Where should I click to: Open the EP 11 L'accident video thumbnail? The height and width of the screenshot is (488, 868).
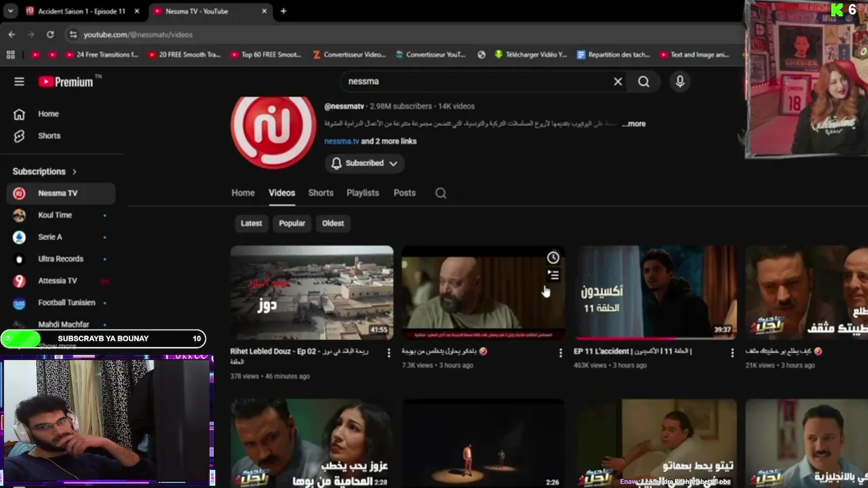click(x=655, y=292)
